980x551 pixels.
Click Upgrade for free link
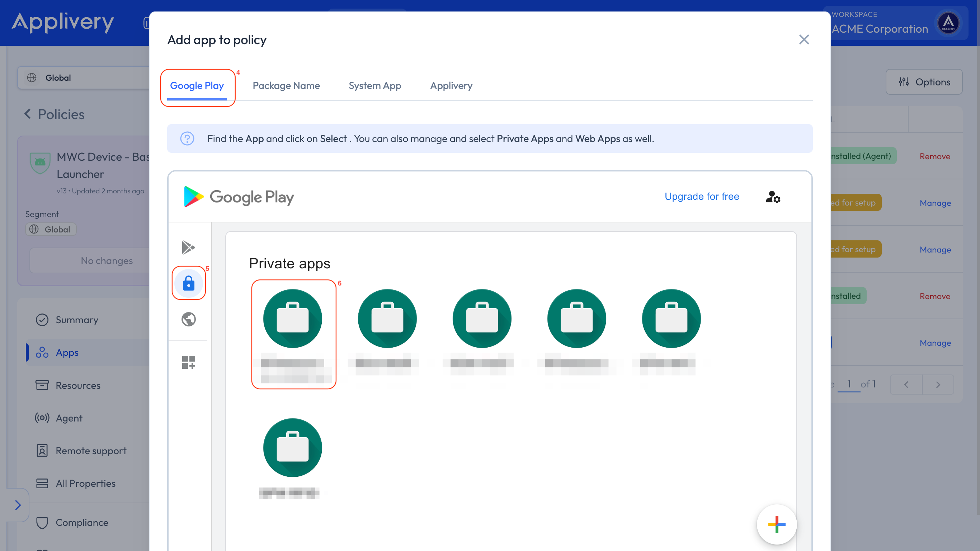pos(702,196)
